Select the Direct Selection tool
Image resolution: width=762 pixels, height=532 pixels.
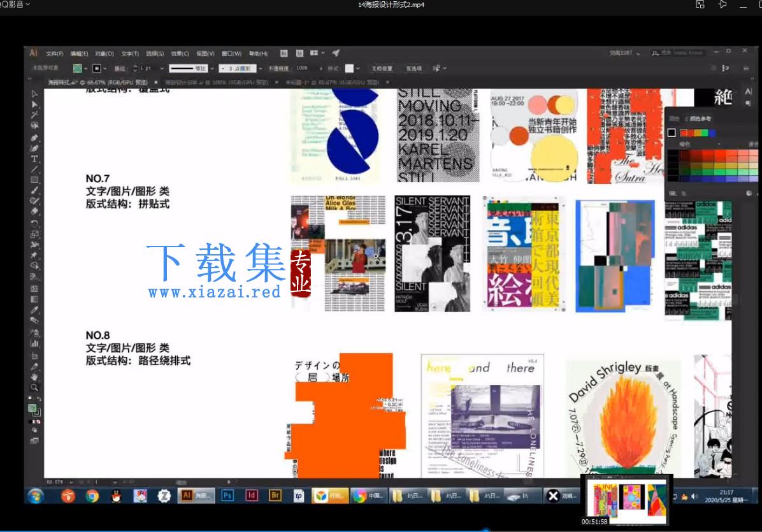(34, 104)
